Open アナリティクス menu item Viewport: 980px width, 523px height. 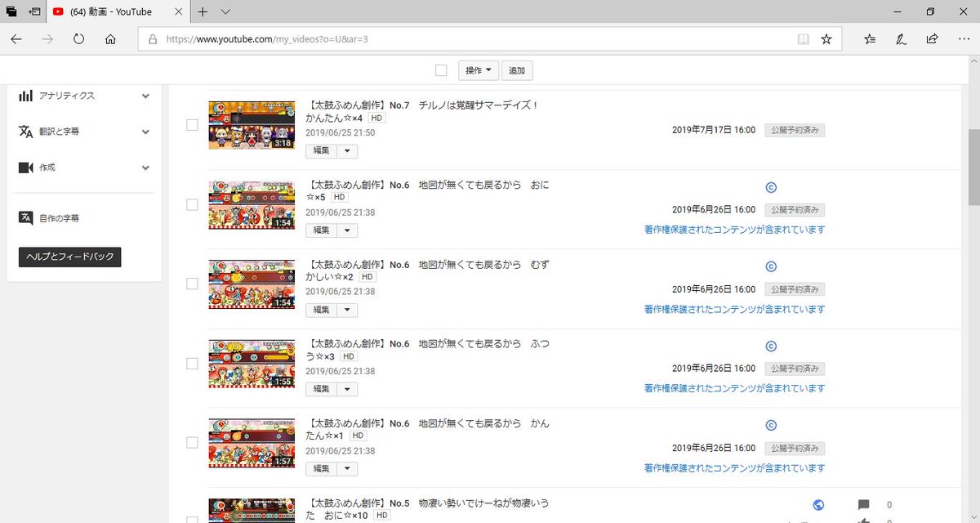67,96
